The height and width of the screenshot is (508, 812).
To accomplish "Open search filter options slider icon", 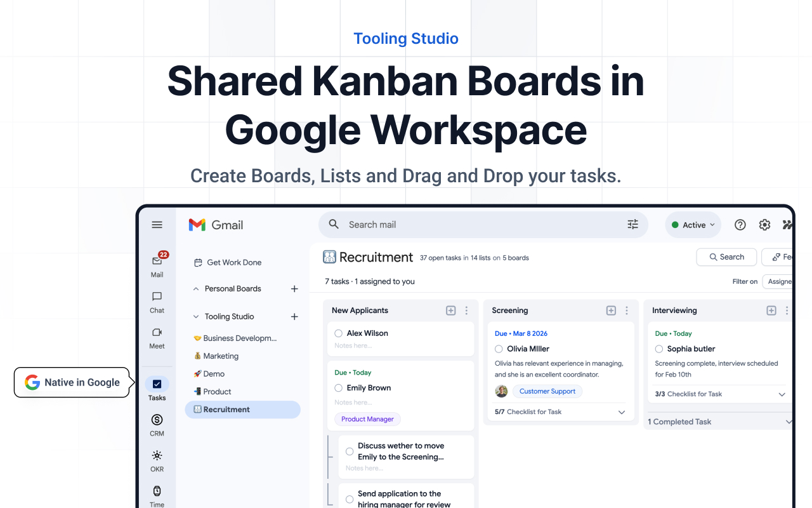I will pos(632,224).
